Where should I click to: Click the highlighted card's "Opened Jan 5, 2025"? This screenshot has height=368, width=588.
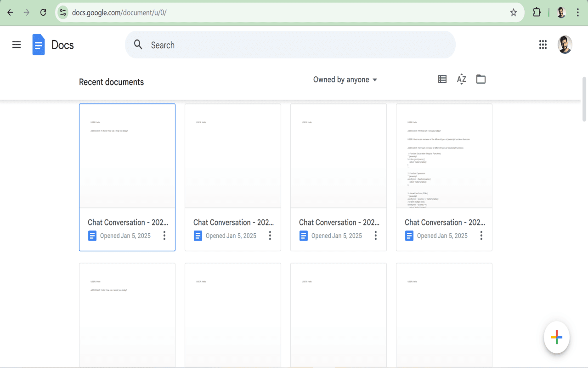(x=125, y=236)
